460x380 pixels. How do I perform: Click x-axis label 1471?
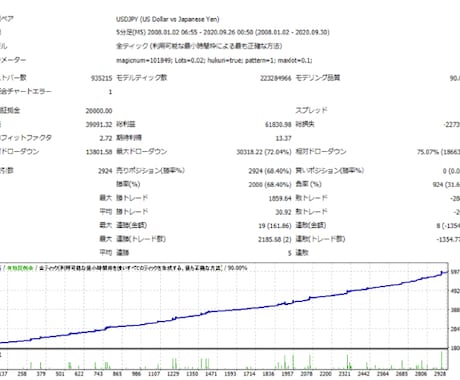(211, 374)
